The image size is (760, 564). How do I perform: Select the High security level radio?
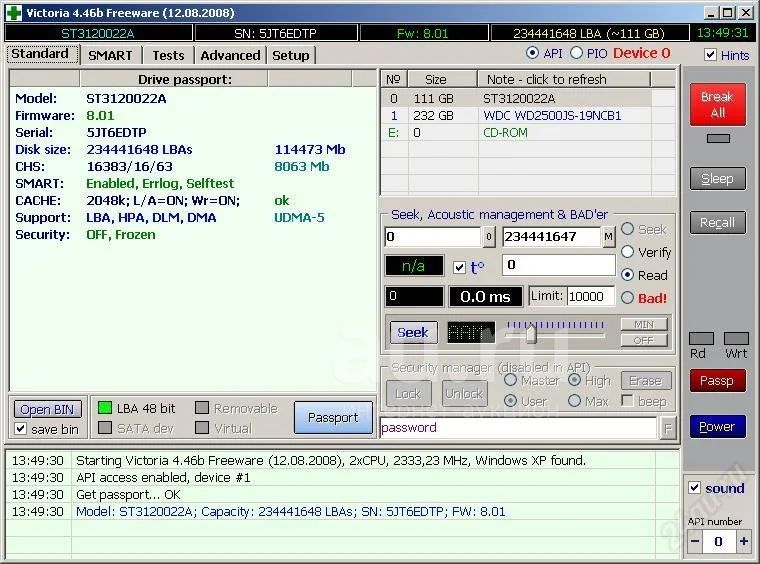click(574, 380)
